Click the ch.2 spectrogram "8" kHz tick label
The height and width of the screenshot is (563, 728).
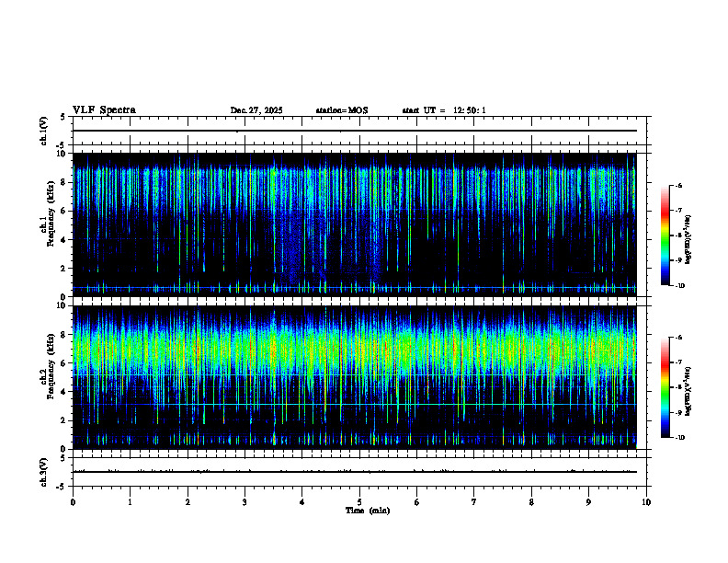point(63,335)
